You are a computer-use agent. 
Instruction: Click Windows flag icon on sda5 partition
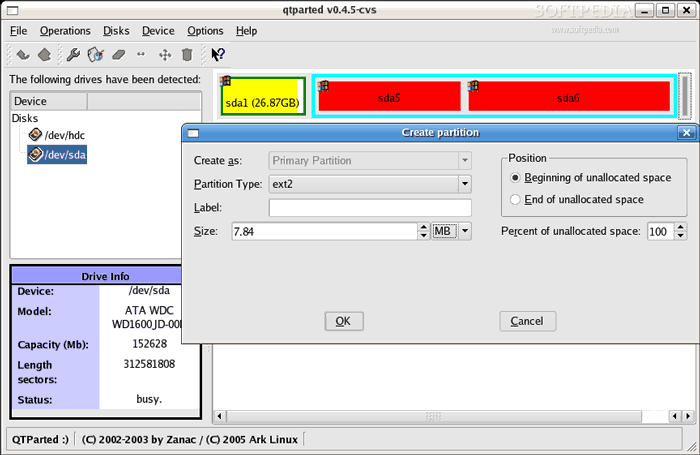pyautogui.click(x=323, y=86)
